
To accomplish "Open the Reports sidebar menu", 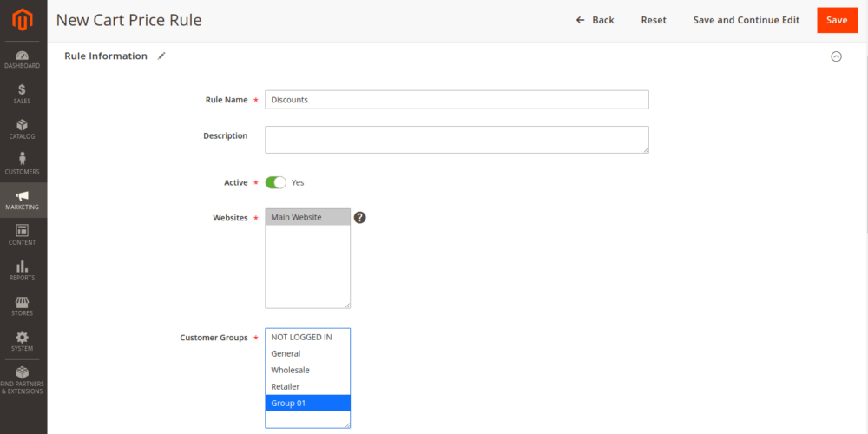I will coord(23,271).
